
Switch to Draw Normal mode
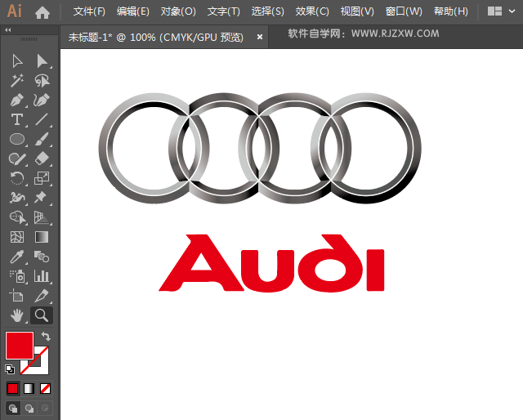13,408
